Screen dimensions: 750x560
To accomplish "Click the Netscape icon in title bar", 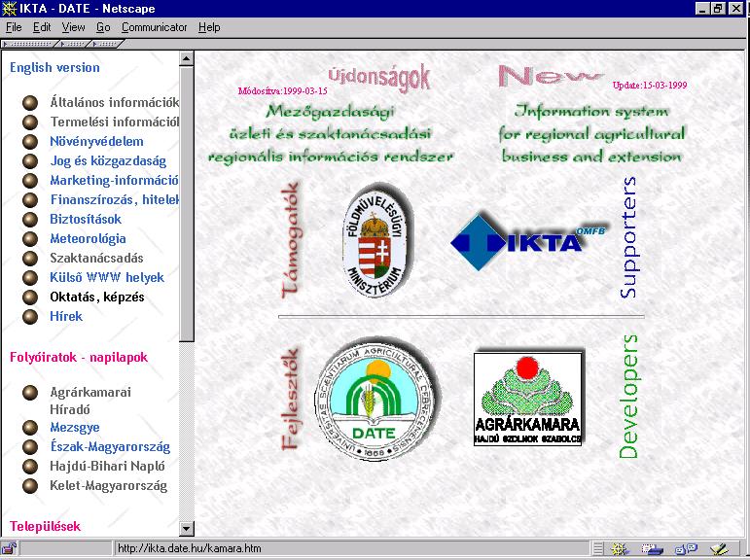I will click(9, 8).
